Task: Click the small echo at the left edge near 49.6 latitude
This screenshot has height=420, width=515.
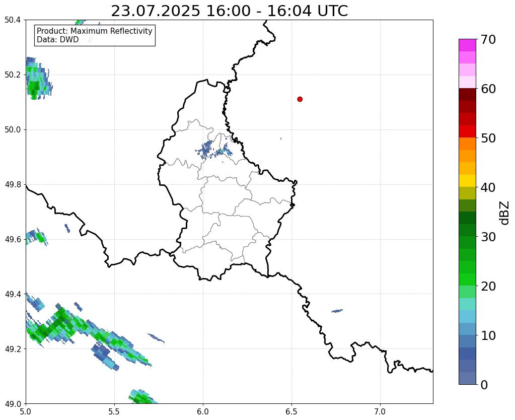Action: coord(36,237)
